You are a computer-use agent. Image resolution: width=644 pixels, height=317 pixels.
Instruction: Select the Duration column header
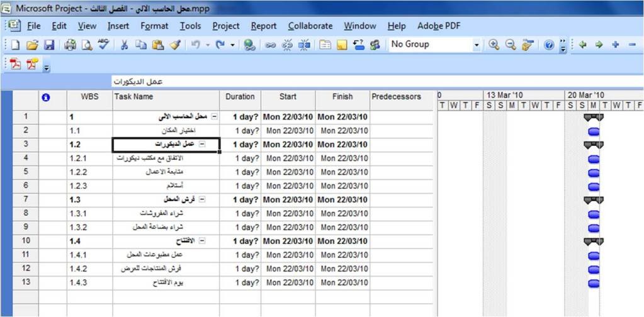[240, 100]
